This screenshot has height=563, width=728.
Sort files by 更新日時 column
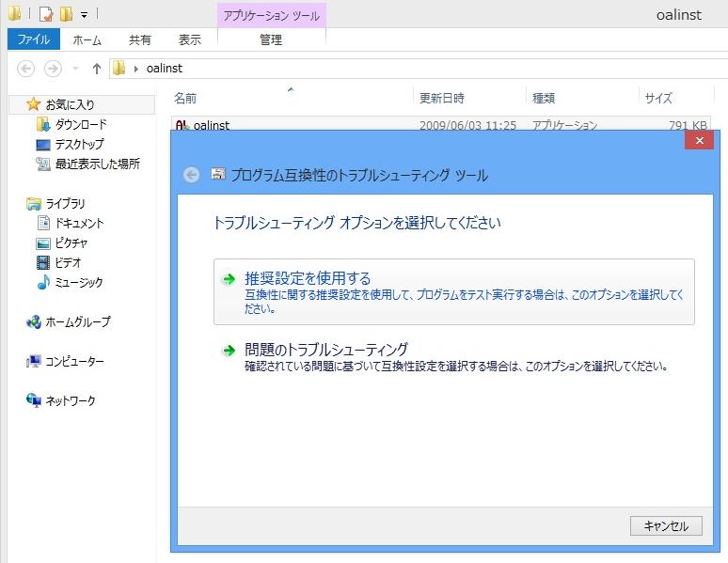click(x=441, y=98)
